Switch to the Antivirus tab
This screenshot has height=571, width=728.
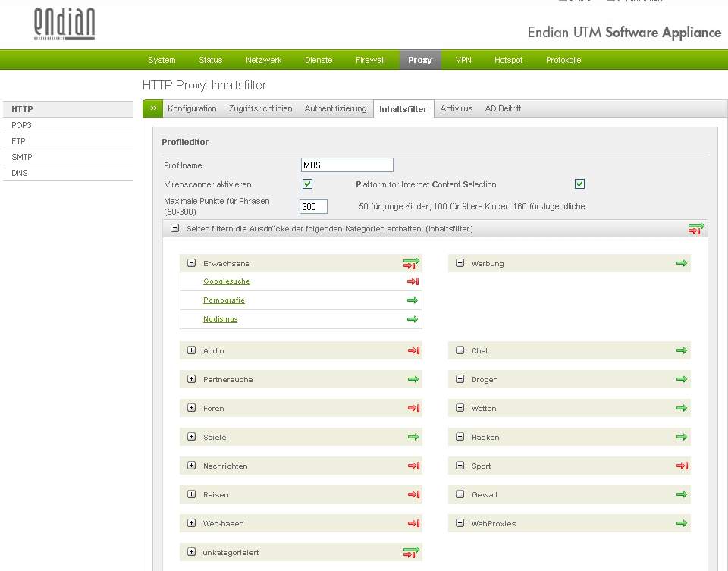tap(457, 108)
